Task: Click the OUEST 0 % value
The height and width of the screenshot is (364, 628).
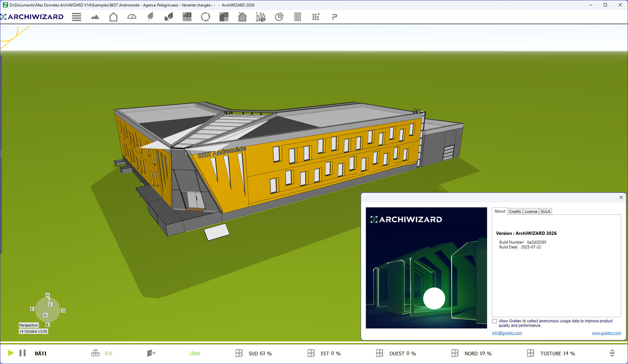Action: (403, 353)
